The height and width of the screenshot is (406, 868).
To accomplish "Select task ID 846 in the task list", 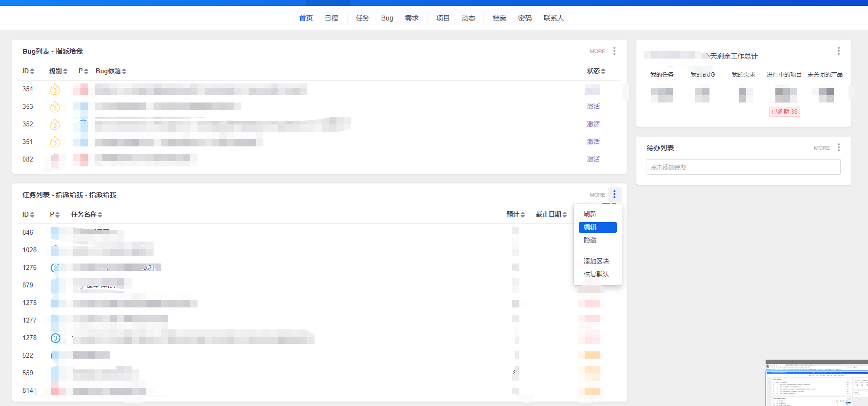I will pos(28,232).
